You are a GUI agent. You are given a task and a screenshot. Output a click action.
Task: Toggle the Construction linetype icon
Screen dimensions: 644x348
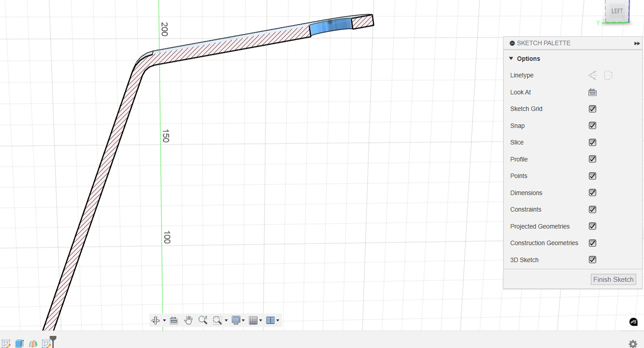click(592, 76)
